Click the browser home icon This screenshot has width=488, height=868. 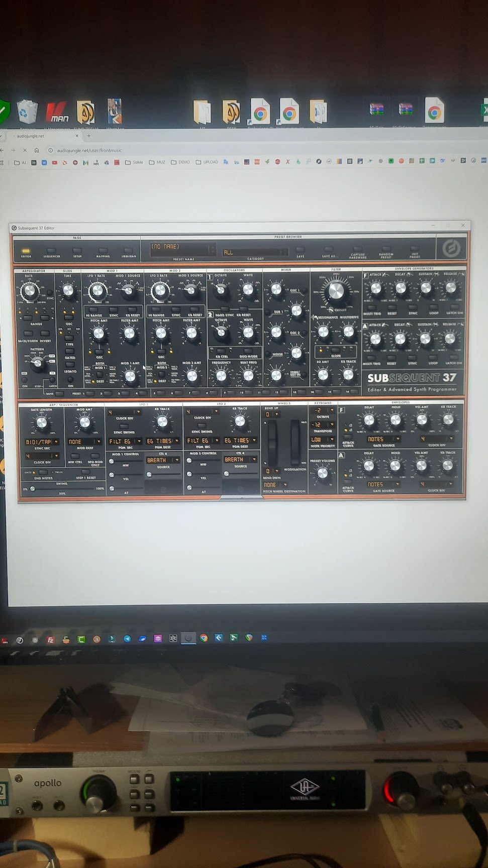pos(37,150)
